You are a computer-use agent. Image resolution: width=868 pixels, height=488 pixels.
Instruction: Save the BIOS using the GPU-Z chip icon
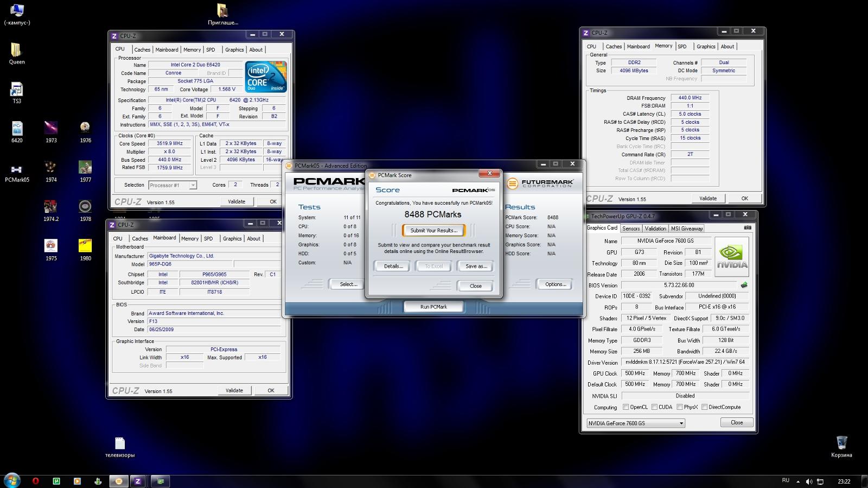point(744,285)
